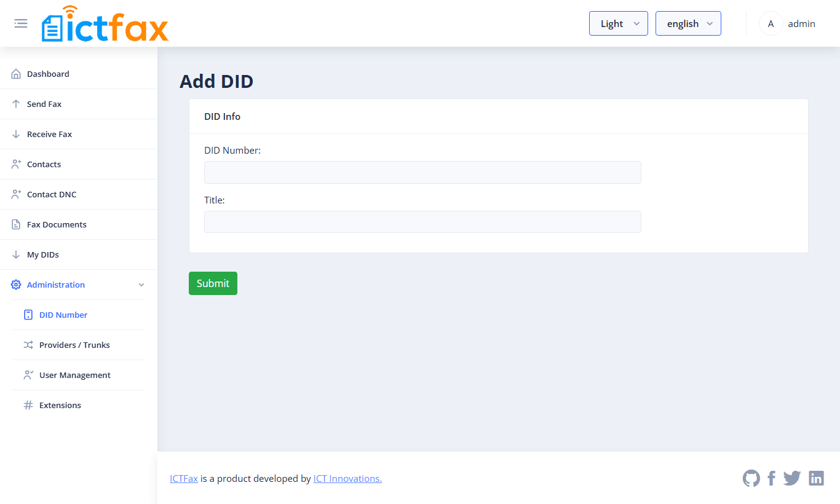Click the admin avatar circle

771,23
